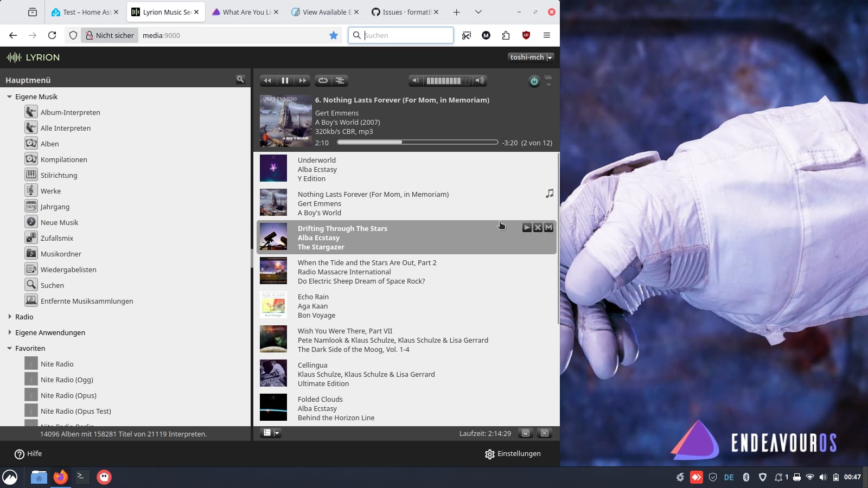
Task: Open the Wiedergabelisten playlist icon
Action: click(x=31, y=269)
